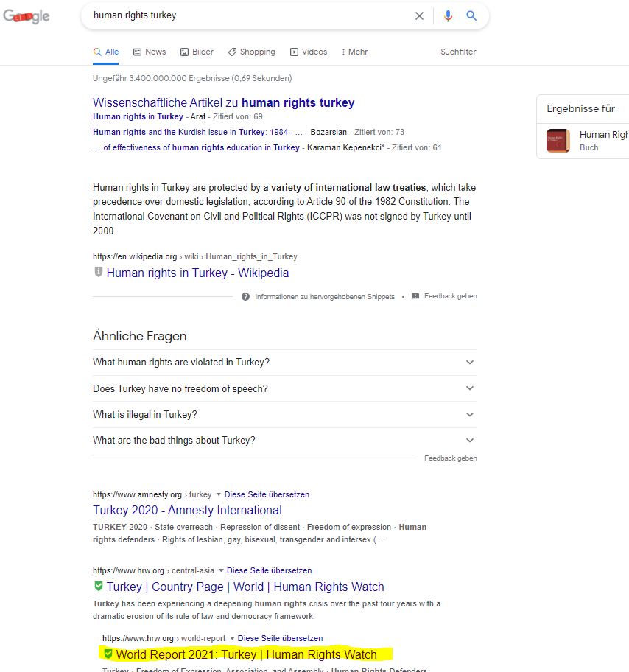Expand 'What is illegal in Turkey?'
The image size is (629, 672).
click(x=284, y=415)
